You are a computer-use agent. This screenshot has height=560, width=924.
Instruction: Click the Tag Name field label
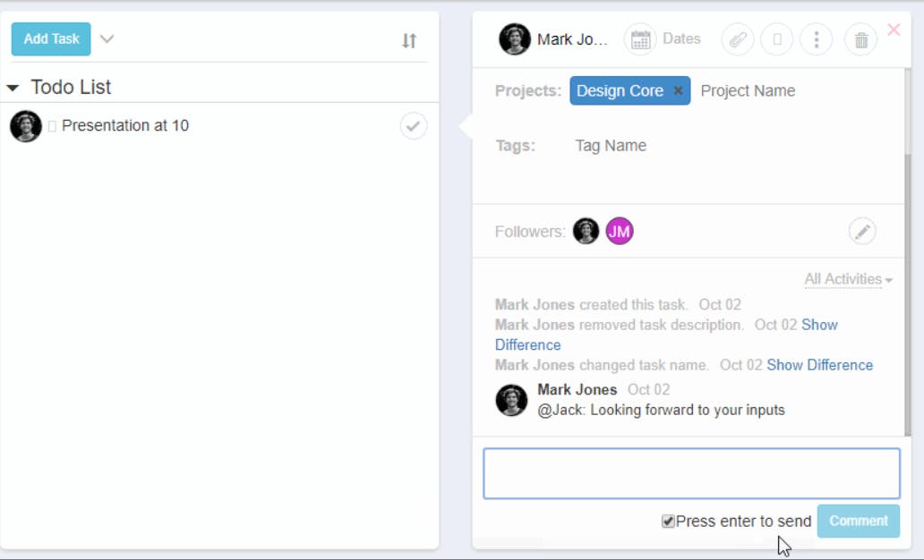click(x=610, y=145)
